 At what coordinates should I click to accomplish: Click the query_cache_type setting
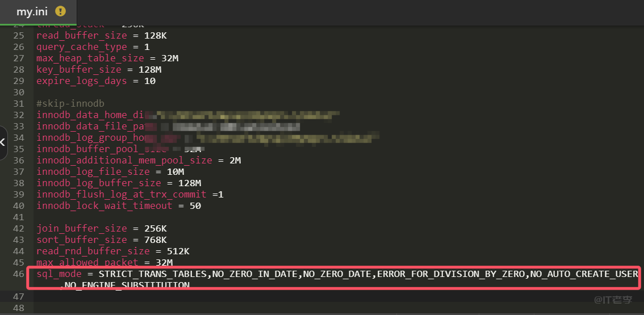[x=81, y=47]
